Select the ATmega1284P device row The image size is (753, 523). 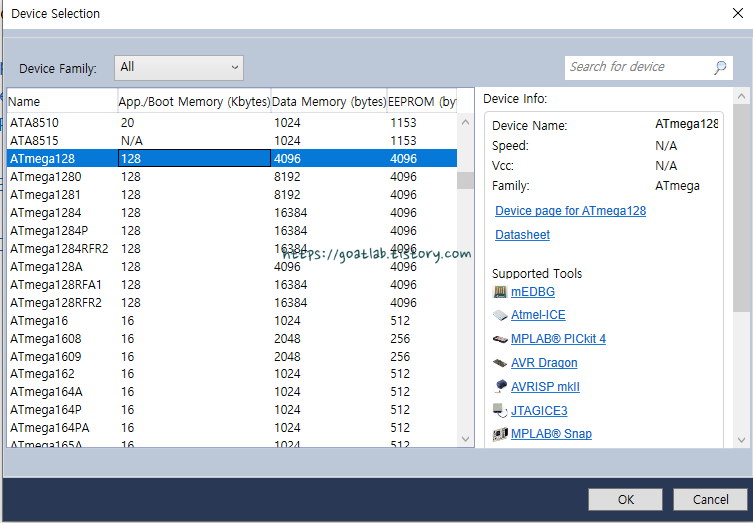(232, 231)
